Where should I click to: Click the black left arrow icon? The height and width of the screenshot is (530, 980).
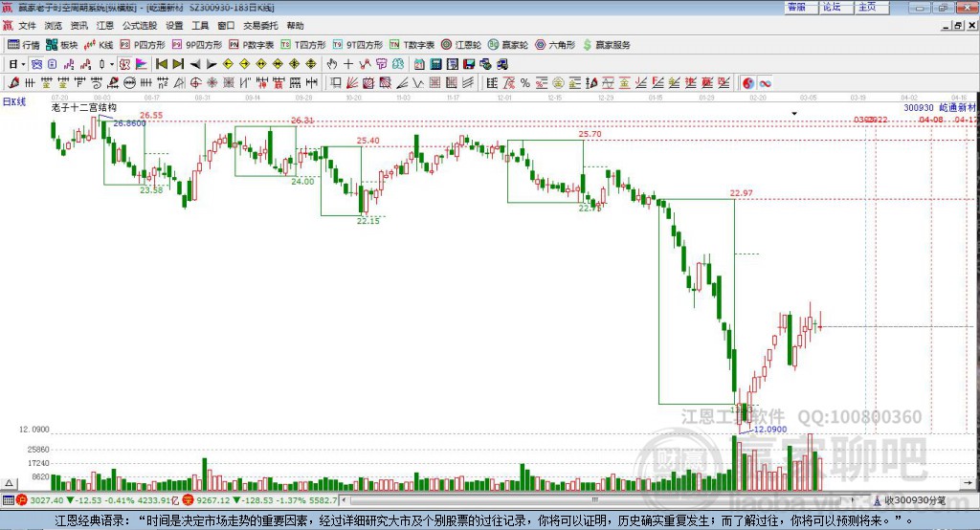(x=195, y=64)
